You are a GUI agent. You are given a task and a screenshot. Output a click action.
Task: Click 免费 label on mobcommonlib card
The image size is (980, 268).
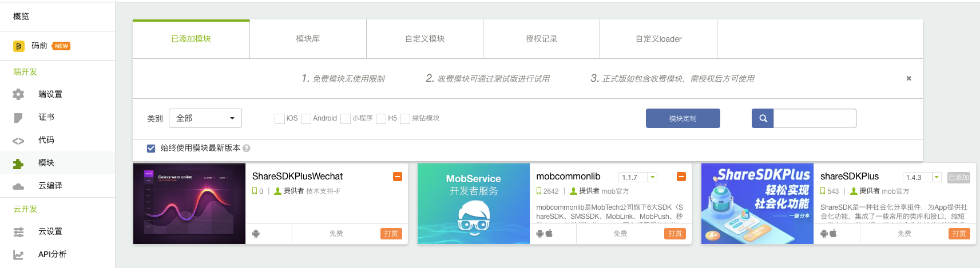[620, 234]
